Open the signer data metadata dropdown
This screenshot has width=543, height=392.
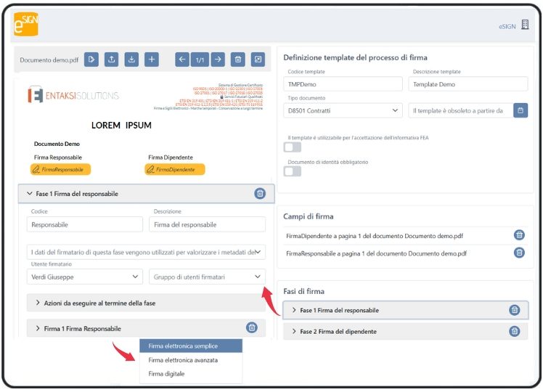tap(146, 252)
